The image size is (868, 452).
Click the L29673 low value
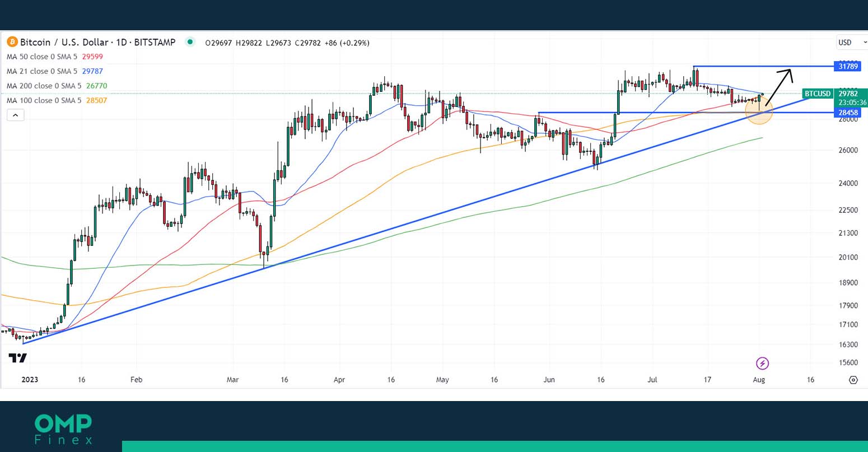click(278, 43)
